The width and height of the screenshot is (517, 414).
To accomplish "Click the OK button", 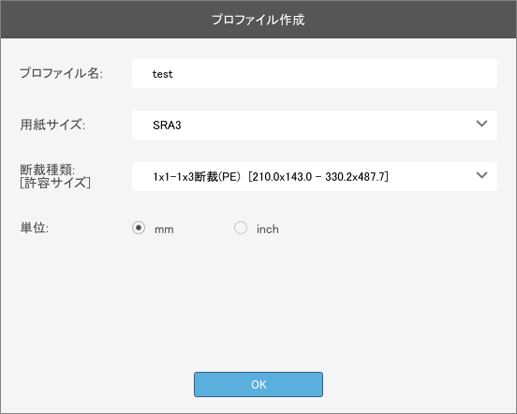I will coord(258,384).
